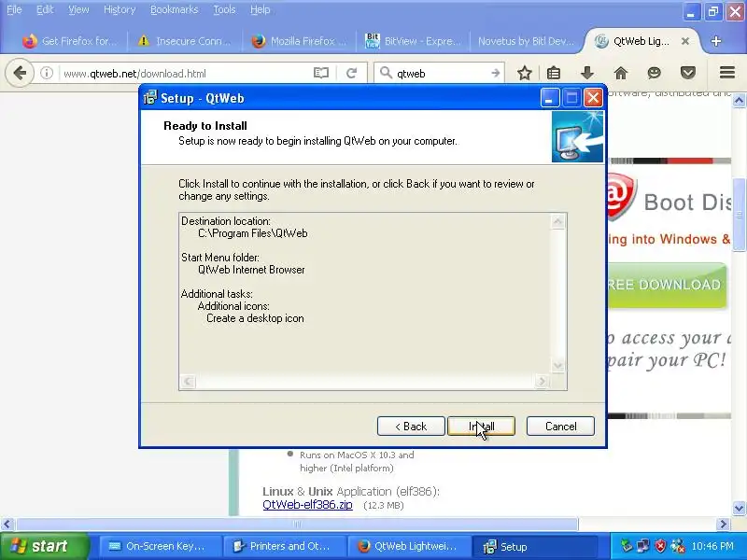Open the Firefox hamburger menu
747x560 pixels.
(727, 73)
